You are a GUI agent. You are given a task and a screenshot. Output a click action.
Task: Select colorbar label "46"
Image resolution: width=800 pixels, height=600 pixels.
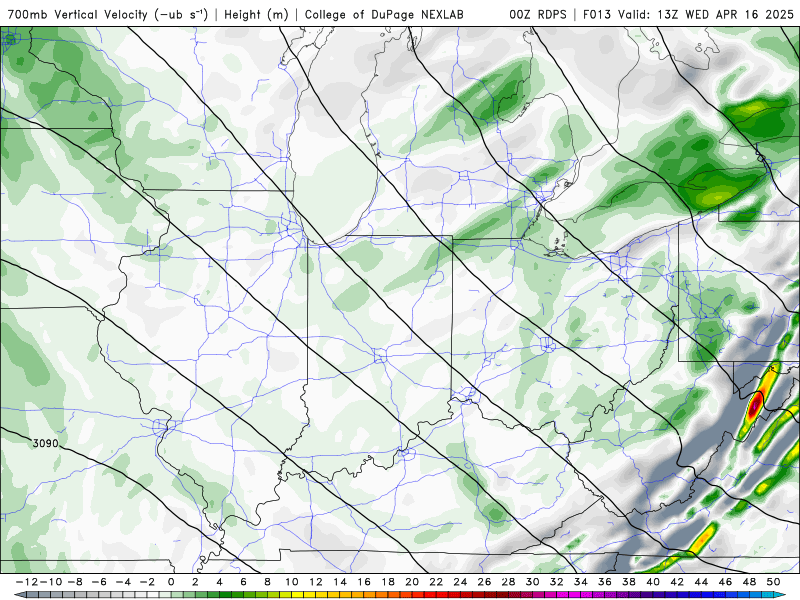click(725, 582)
